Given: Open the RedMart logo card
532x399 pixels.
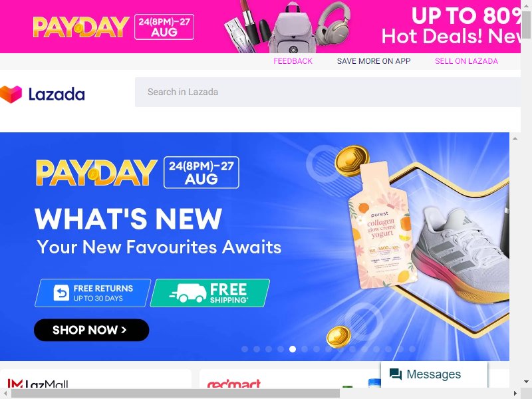Looking at the screenshot, I should [x=290, y=379].
